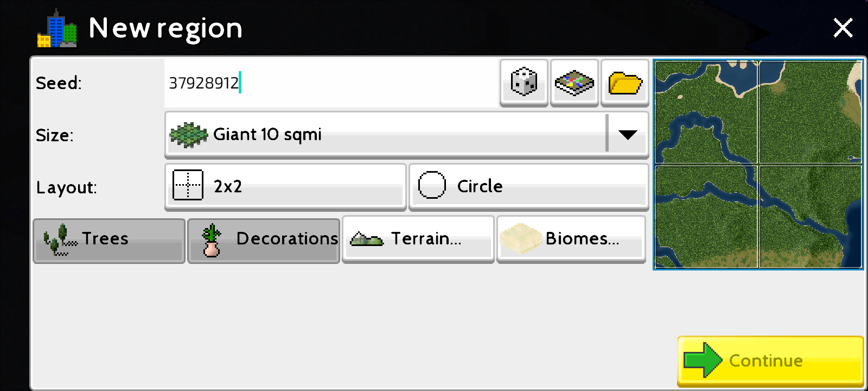Open the Terrain... settings
The width and height of the screenshot is (868, 391).
pyautogui.click(x=418, y=239)
